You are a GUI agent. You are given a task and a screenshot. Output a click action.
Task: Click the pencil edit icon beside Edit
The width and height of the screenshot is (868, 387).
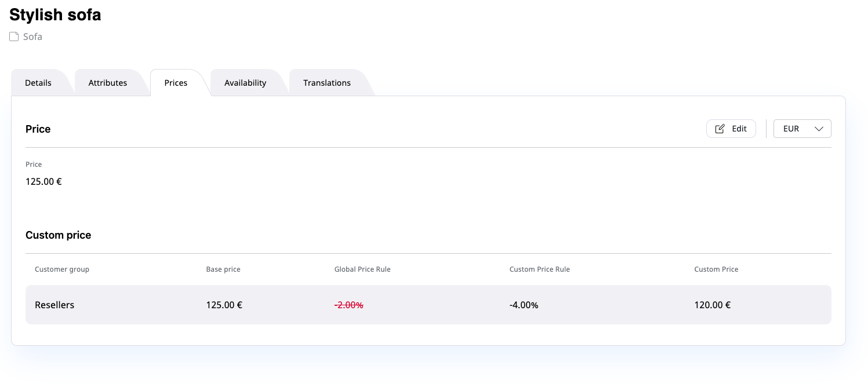[x=720, y=129]
